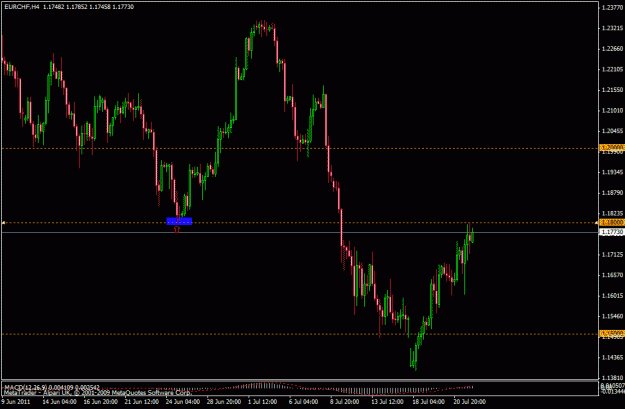Click the 1.18790 price axis value
Screen dimensions: 625x409
click(613, 193)
